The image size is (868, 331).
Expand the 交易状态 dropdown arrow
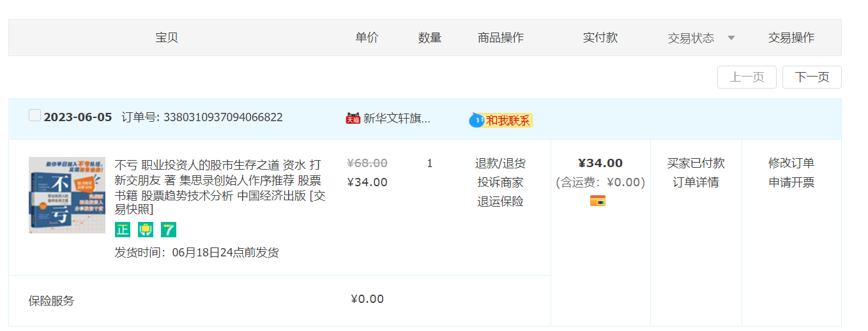(731, 38)
